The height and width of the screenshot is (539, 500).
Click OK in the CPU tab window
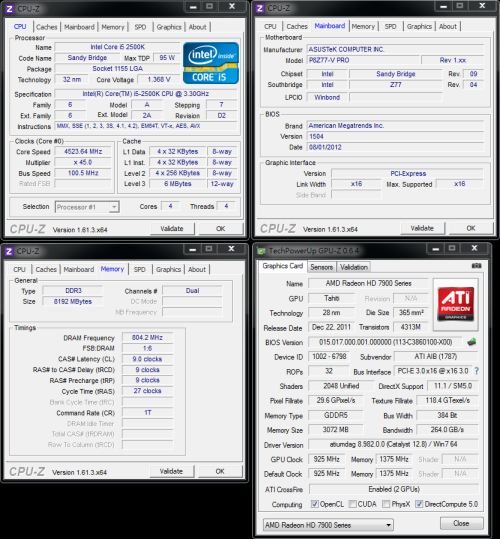221,229
